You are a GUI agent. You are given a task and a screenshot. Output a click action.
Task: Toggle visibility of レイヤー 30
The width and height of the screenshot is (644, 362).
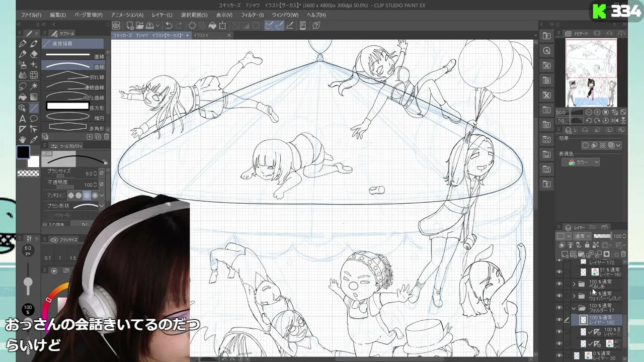(559, 355)
